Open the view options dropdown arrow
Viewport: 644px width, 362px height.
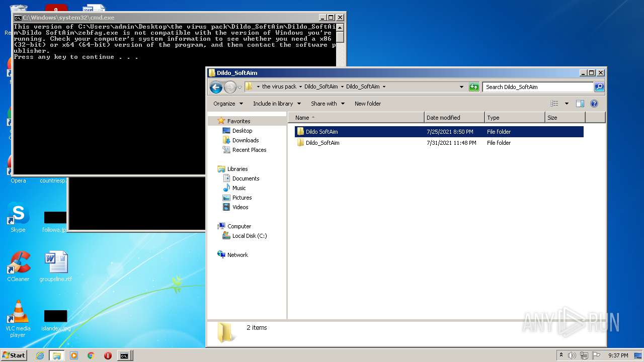click(x=567, y=104)
